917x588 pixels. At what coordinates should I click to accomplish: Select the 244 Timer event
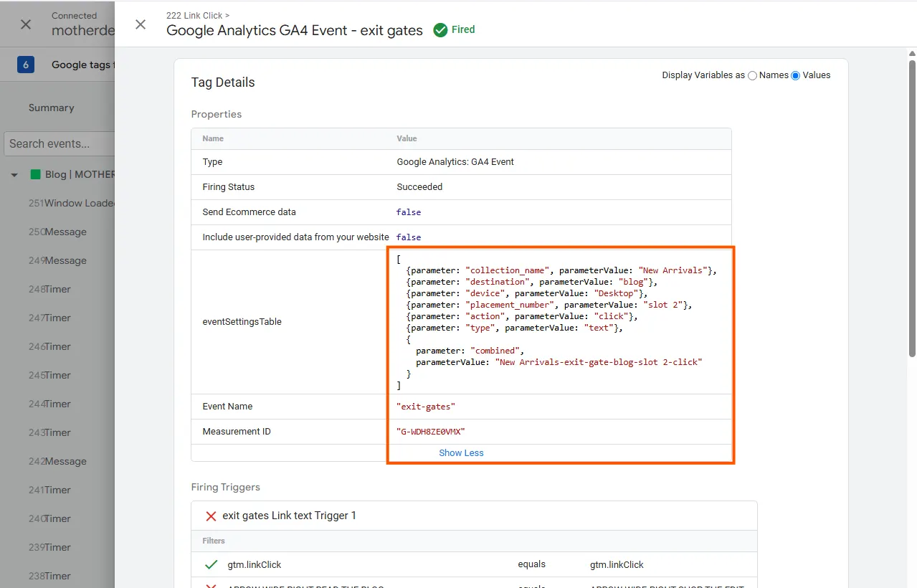point(49,404)
